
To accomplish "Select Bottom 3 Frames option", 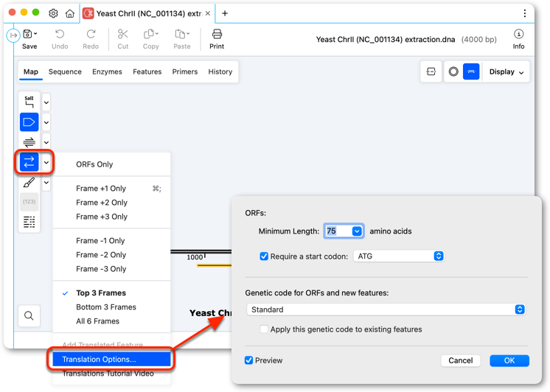I will click(111, 307).
